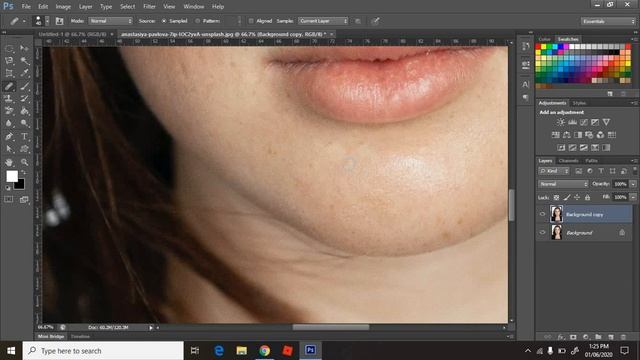Screen dimensions: 640x360
Task: Open the healing Mode dropdown
Action: 111,21
